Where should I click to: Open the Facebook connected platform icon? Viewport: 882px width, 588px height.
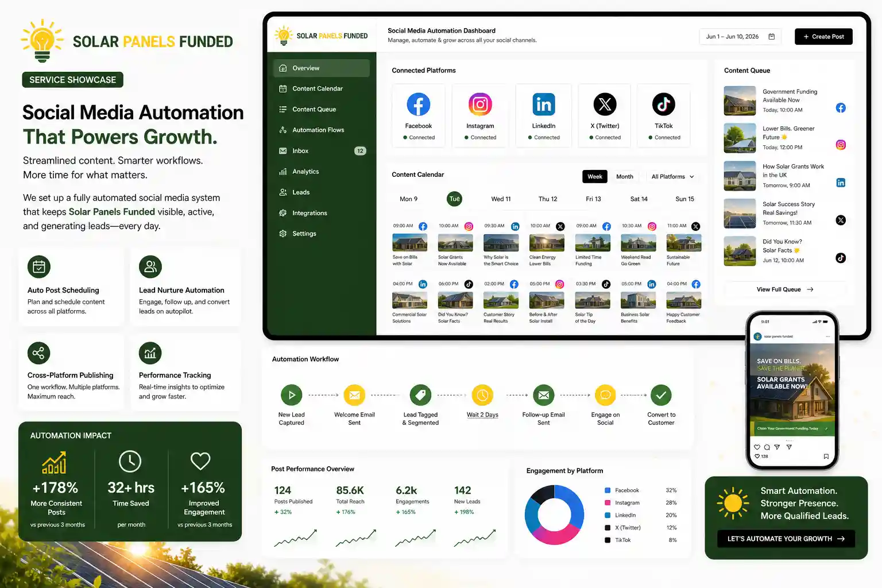418,105
